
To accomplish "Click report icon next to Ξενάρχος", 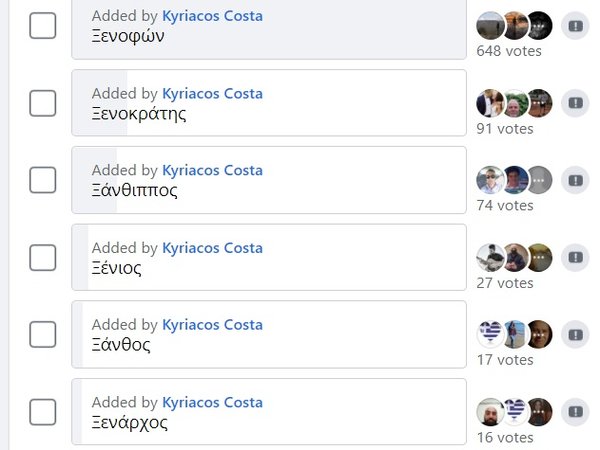I will [575, 411].
